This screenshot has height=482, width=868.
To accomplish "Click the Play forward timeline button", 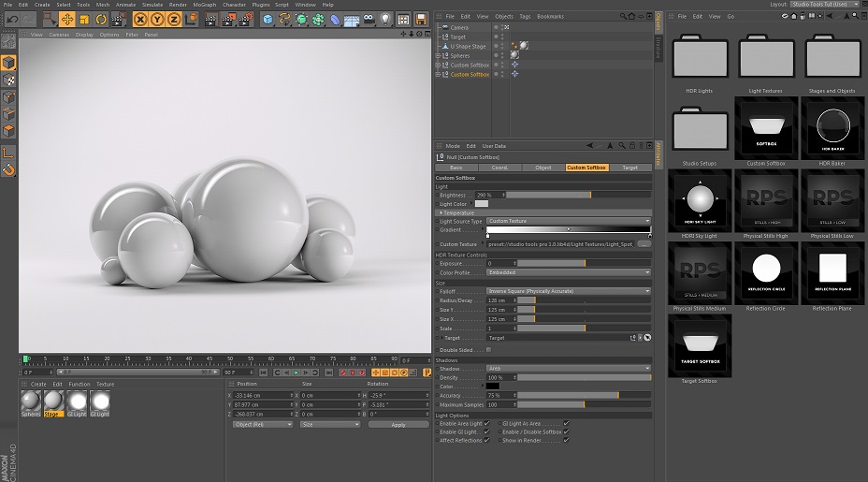I will pos(297,372).
